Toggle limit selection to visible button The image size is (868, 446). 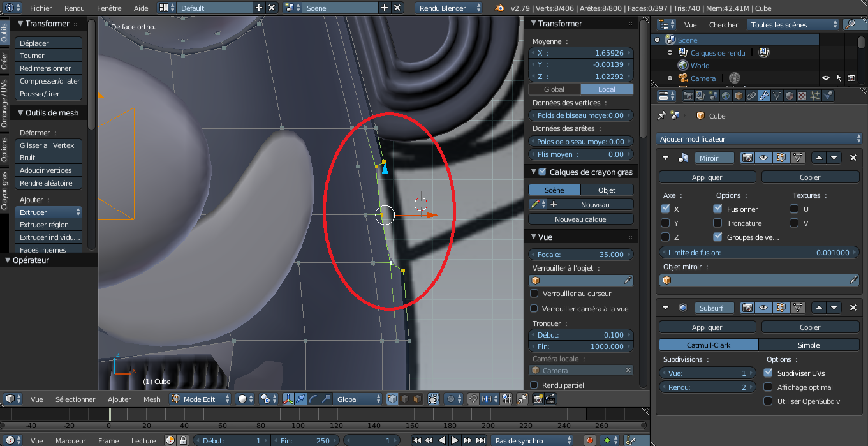(x=434, y=399)
